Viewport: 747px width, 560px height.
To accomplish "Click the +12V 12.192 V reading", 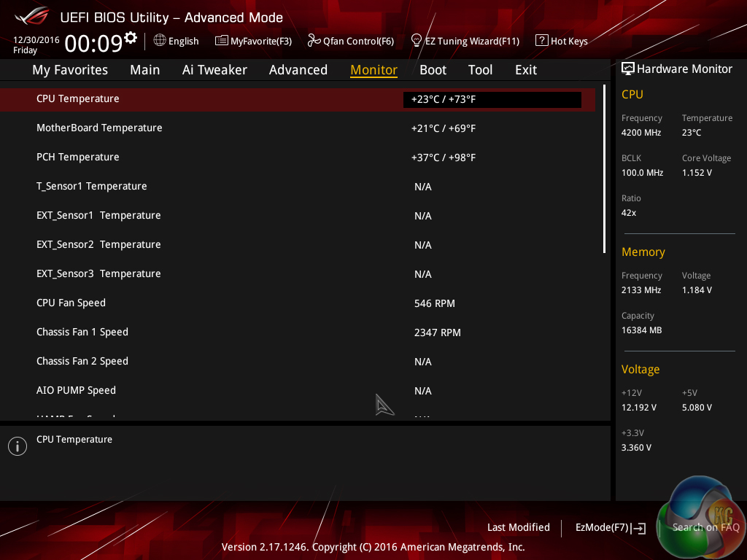I will tap(639, 408).
